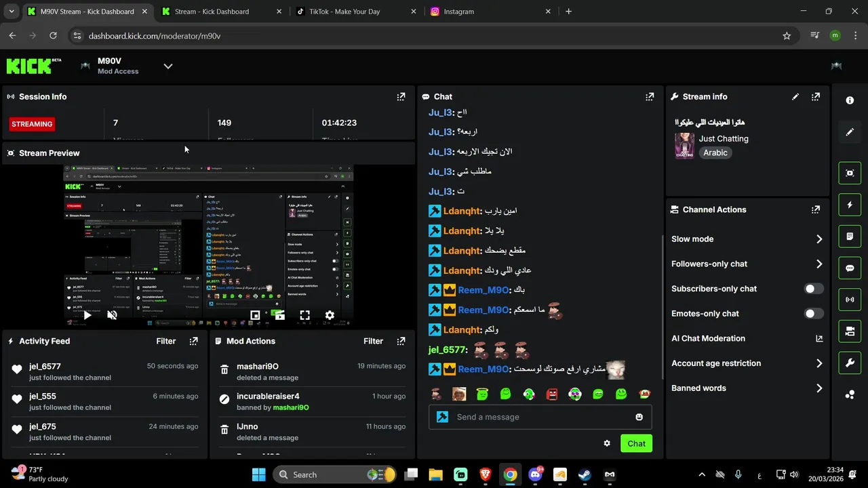Click jel_555 followed entry in Activity Feed
The image size is (868, 488).
pyautogui.click(x=105, y=402)
